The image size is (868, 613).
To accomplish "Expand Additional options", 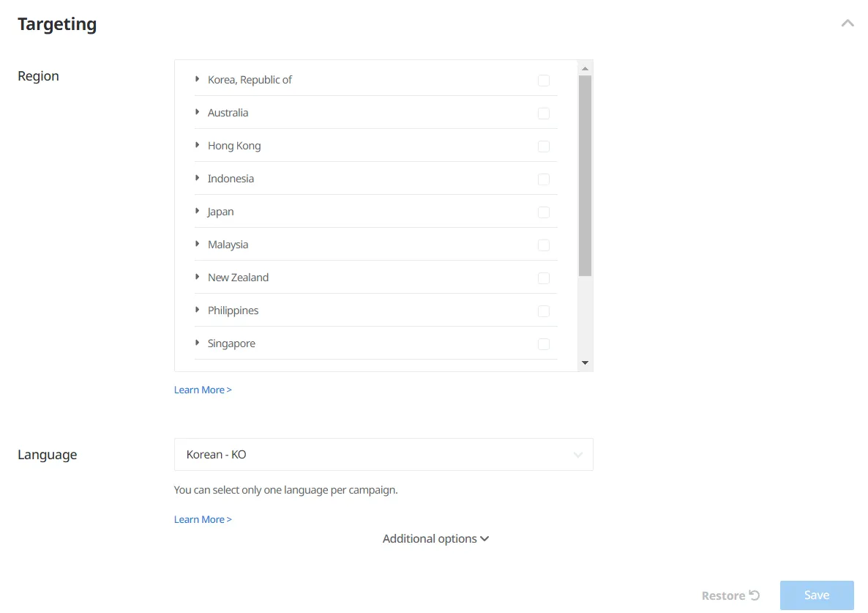I will click(435, 539).
